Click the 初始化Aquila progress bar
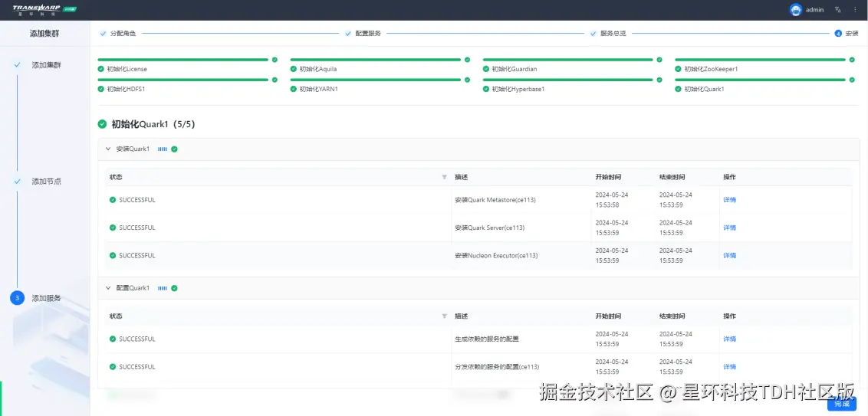Screen dimensions: 868x416 (x=375, y=60)
